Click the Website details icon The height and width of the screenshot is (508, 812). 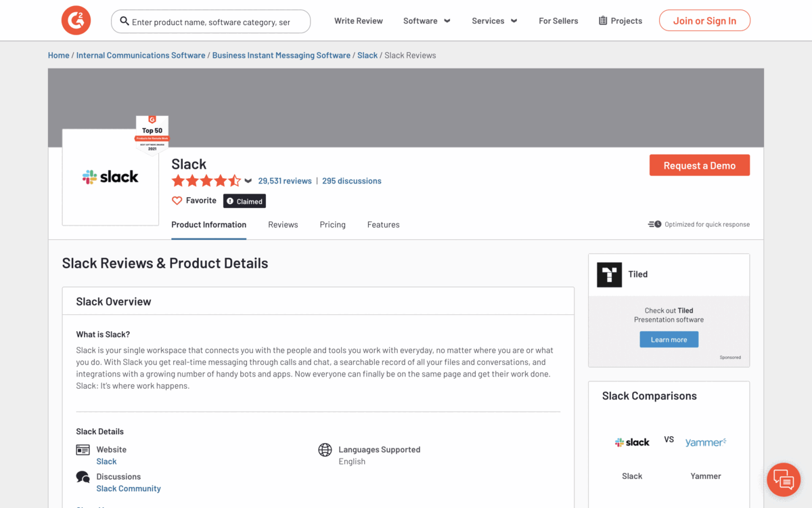click(83, 450)
